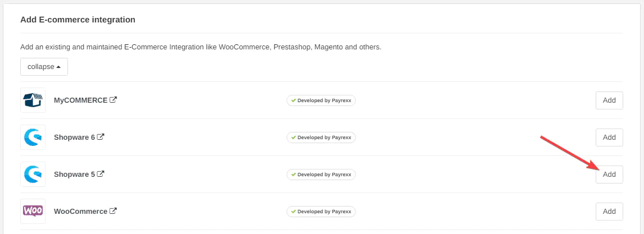Image resolution: width=644 pixels, height=234 pixels.
Task: Click the Shopware 6 logo icon
Action: pyautogui.click(x=33, y=137)
